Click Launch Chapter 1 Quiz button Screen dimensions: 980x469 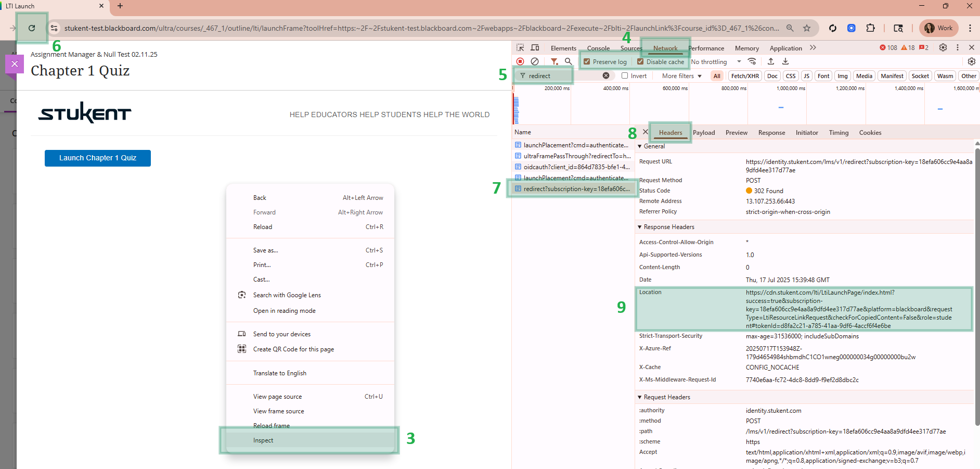coord(98,158)
